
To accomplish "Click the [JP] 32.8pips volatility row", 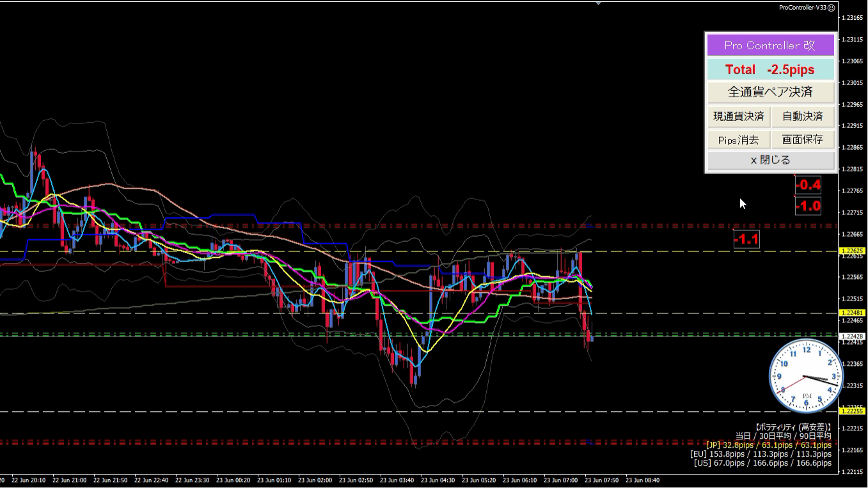I will tap(769, 445).
